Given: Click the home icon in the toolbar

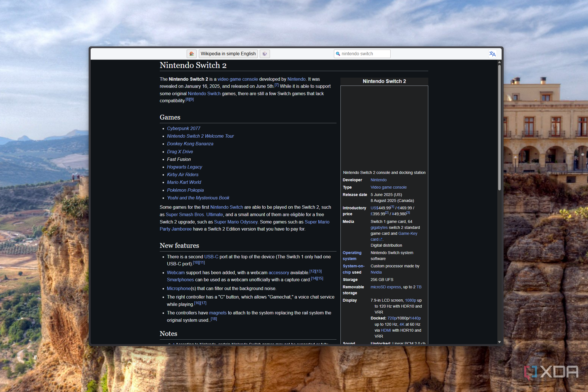Looking at the screenshot, I should pos(191,54).
